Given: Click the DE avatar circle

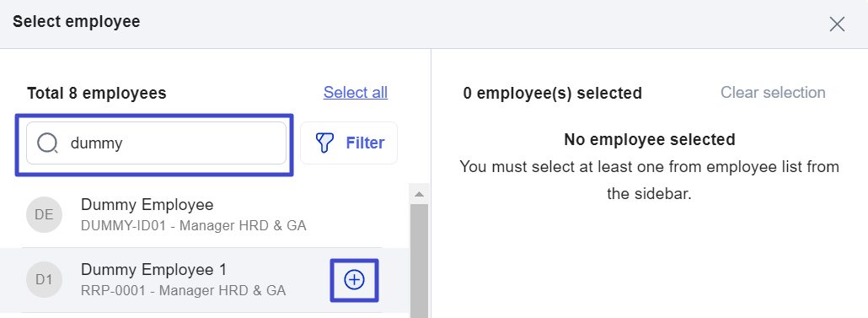Looking at the screenshot, I should click(x=45, y=215).
